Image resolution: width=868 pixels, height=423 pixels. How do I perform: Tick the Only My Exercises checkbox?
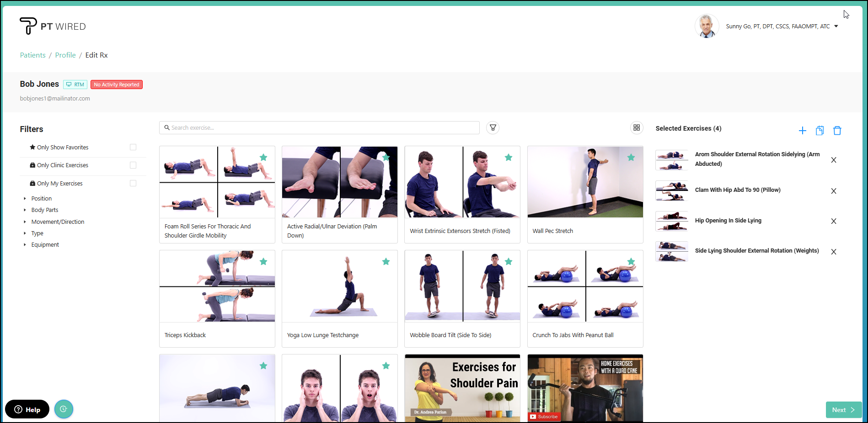133,183
